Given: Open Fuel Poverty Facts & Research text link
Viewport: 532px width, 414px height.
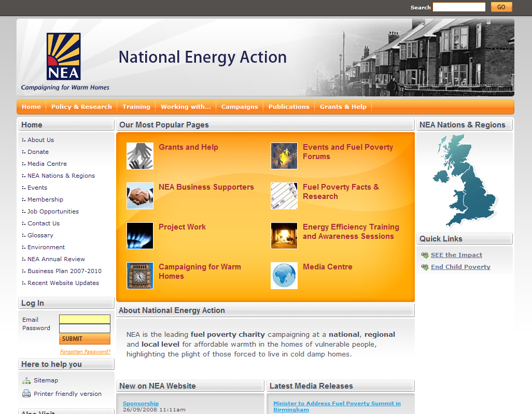Looking at the screenshot, I should click(341, 192).
